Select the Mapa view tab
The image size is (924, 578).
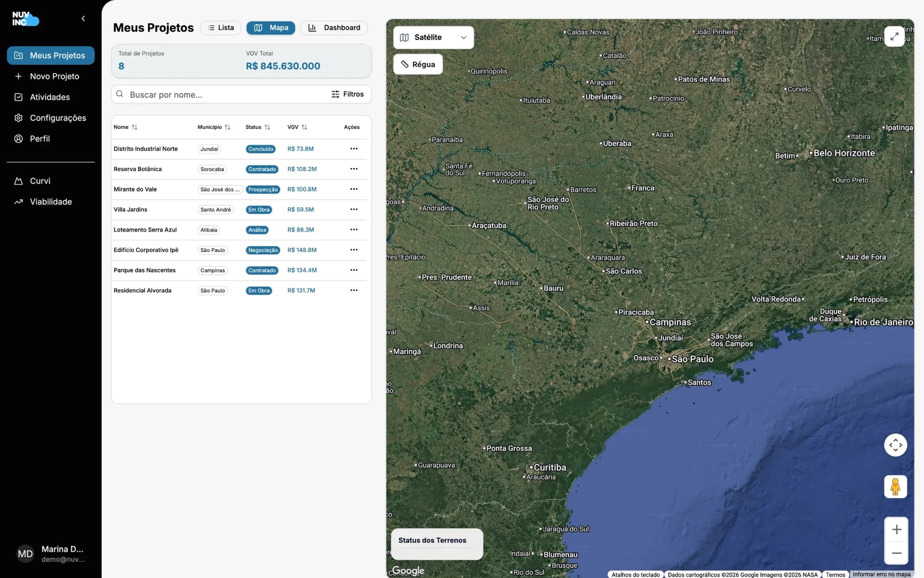coord(271,28)
